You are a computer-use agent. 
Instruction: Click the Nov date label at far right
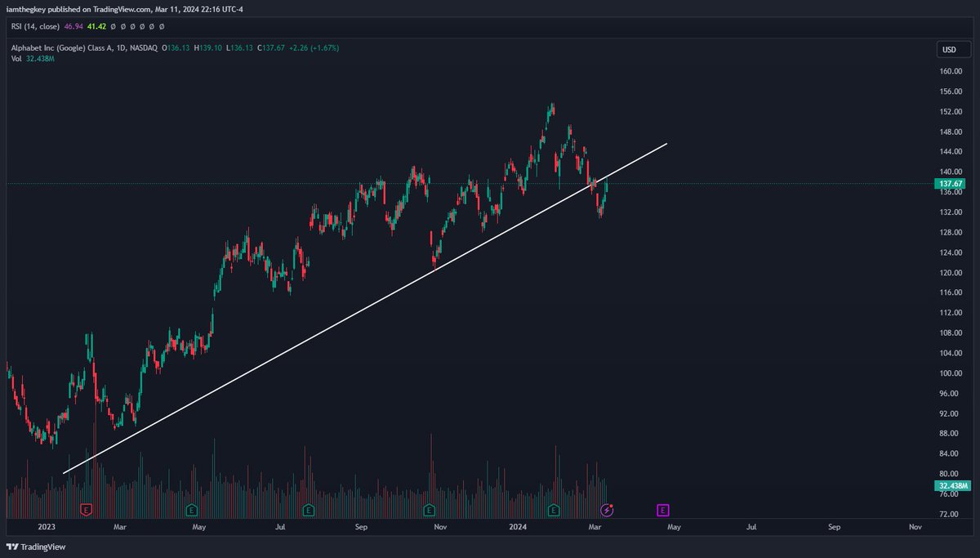point(915,528)
